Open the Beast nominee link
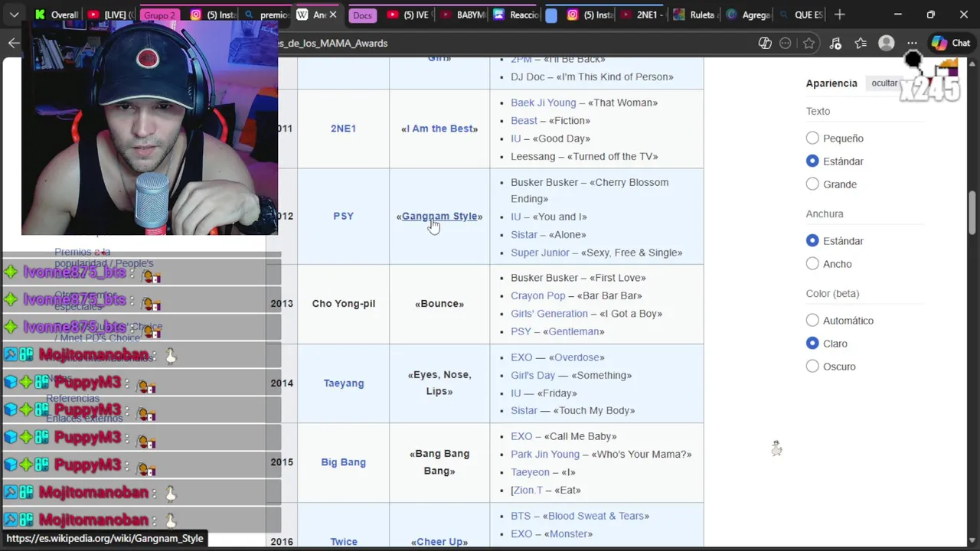The image size is (980, 551). (524, 121)
